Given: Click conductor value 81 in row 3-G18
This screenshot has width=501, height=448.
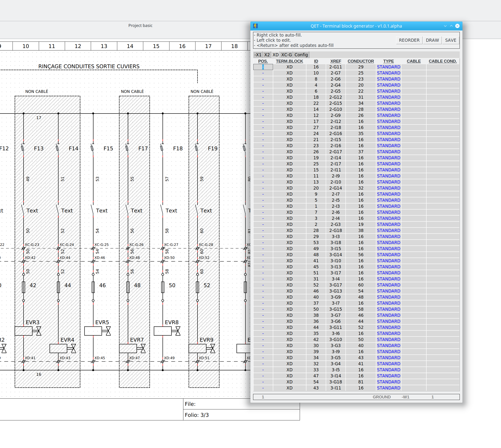Looking at the screenshot, I should tap(360, 382).
